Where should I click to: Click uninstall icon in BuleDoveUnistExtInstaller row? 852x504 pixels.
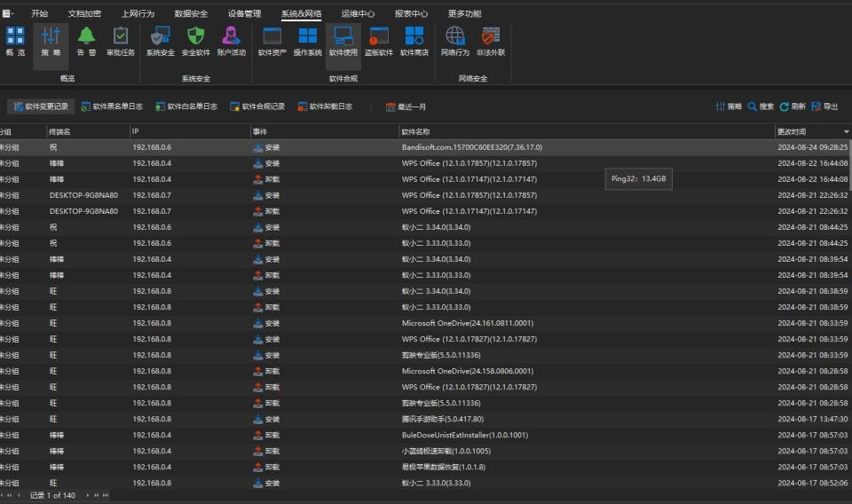point(258,435)
